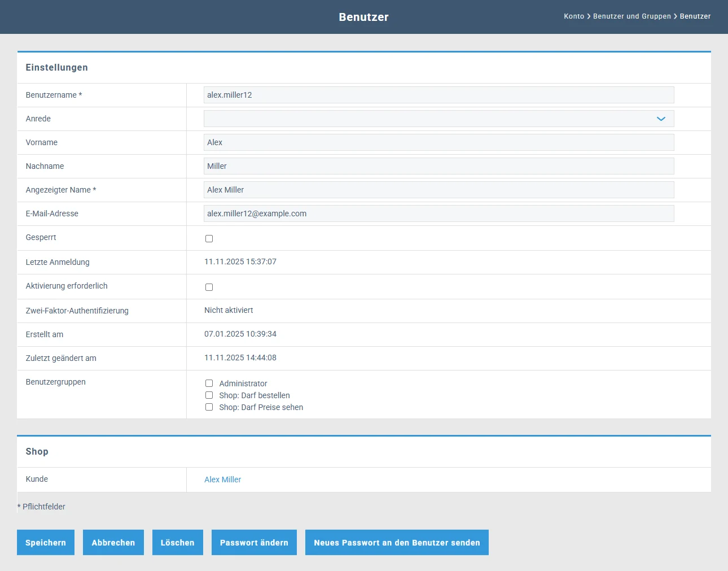This screenshot has width=728, height=571.
Task: Toggle the Gesperrt checkbox
Action: [x=209, y=238]
